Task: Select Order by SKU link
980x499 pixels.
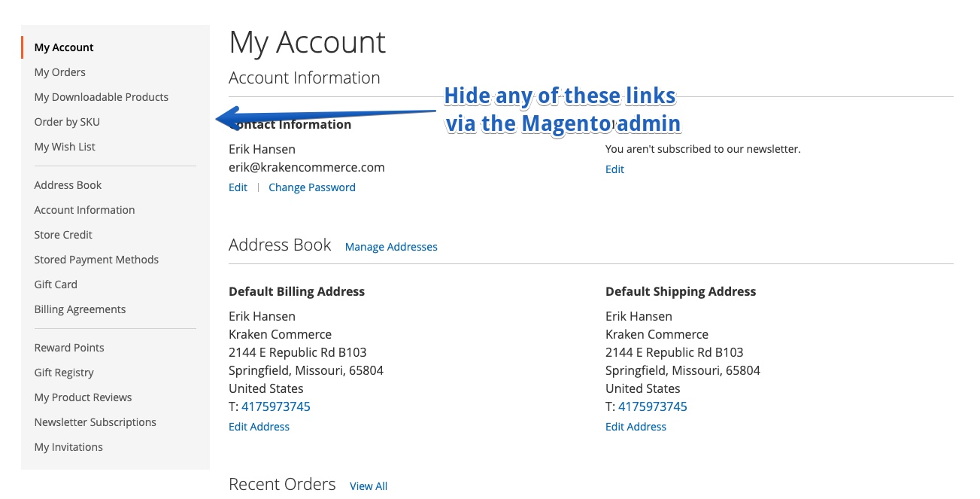Action: coord(67,122)
